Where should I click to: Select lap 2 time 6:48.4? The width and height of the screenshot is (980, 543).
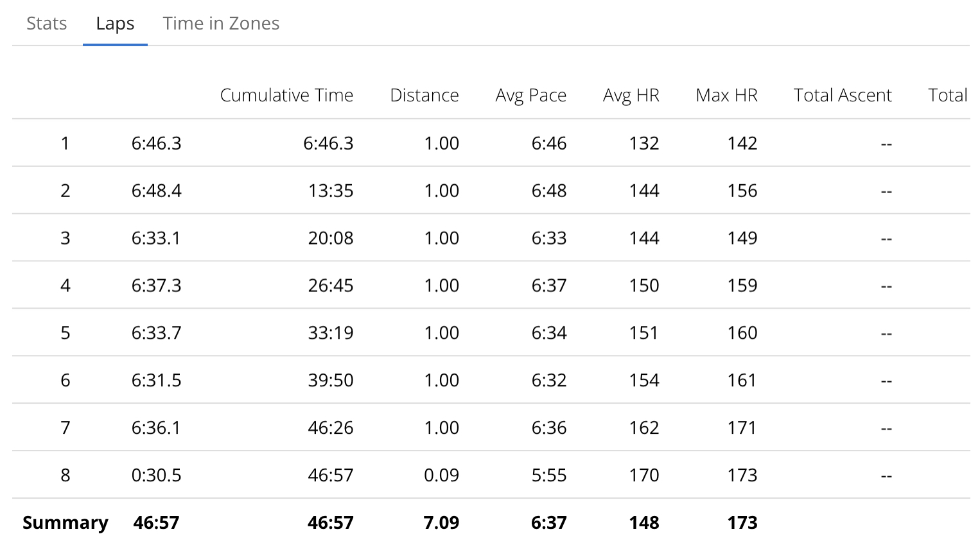pyautogui.click(x=156, y=191)
